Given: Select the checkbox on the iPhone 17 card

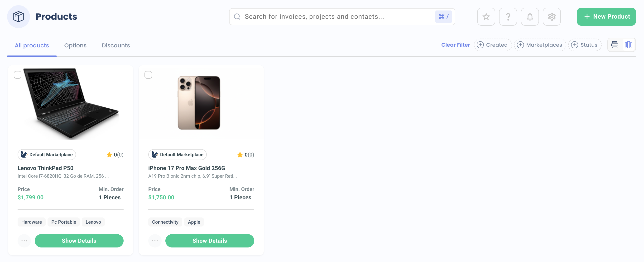Looking at the screenshot, I should pyautogui.click(x=148, y=75).
